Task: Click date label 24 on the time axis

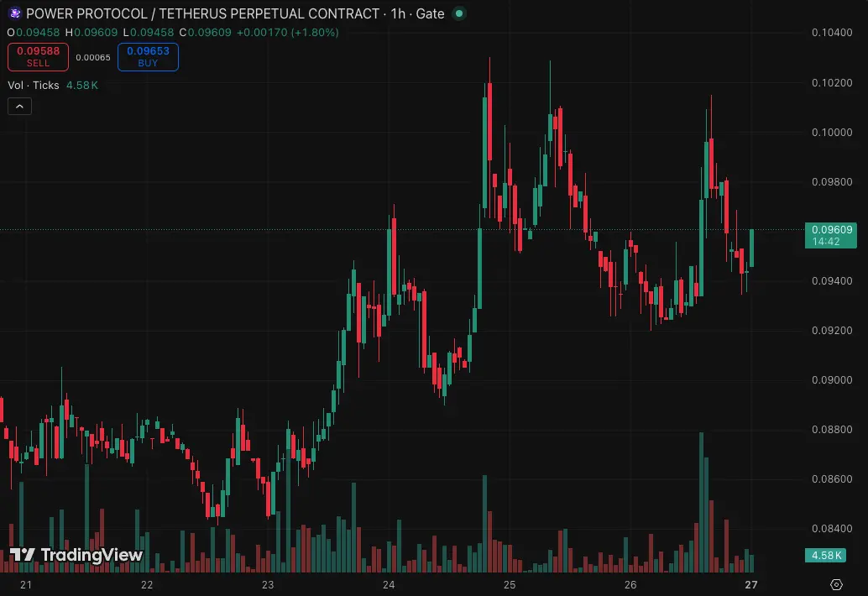Action: tap(389, 584)
